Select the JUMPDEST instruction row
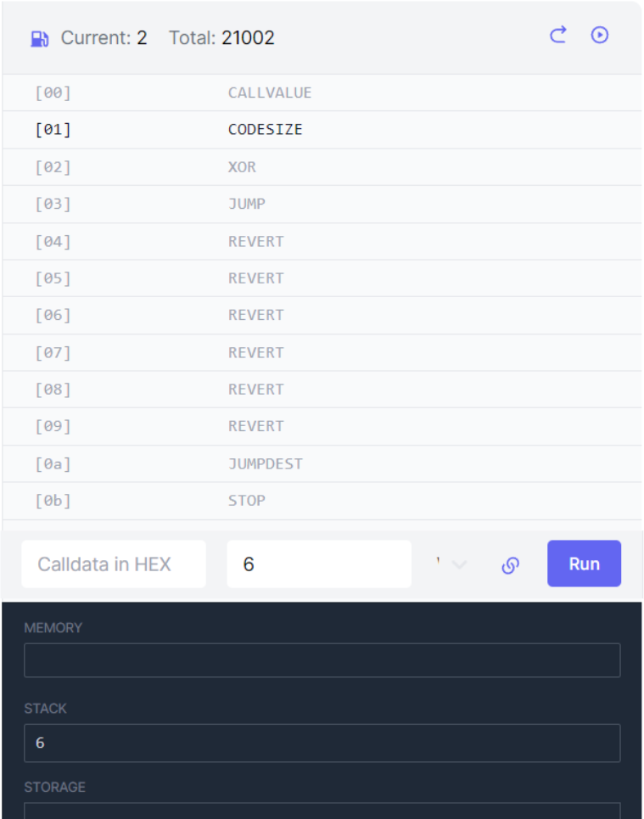Screen dimensions: 644x819 tap(322, 464)
